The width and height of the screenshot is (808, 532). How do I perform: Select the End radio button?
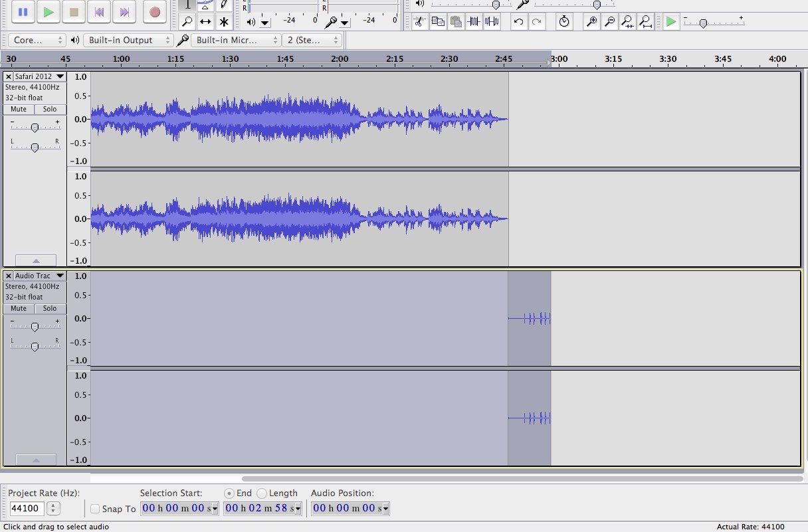(x=229, y=493)
